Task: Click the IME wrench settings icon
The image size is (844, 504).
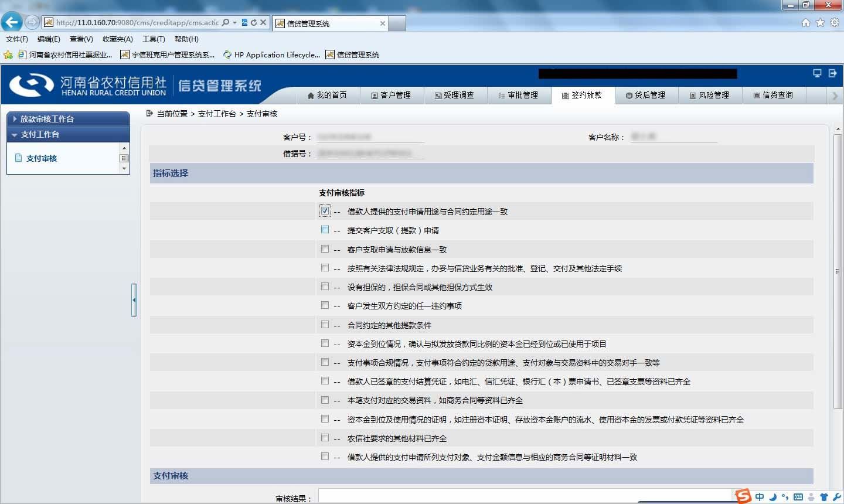Action: (836, 497)
